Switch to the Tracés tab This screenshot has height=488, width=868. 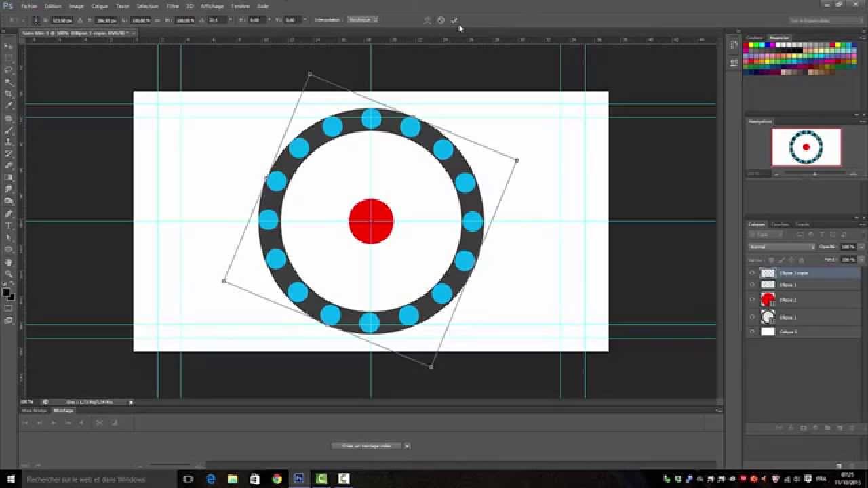(803, 224)
